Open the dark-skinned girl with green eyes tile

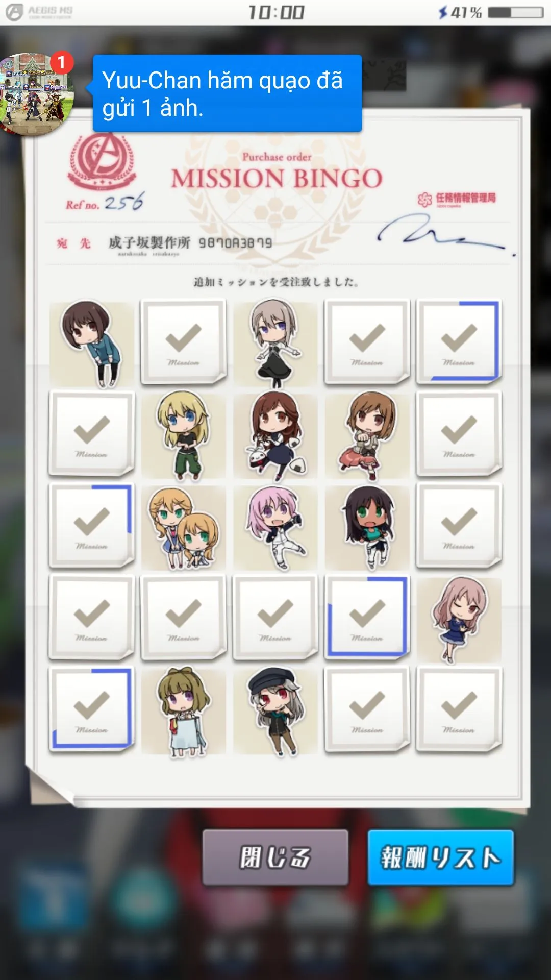point(367,527)
